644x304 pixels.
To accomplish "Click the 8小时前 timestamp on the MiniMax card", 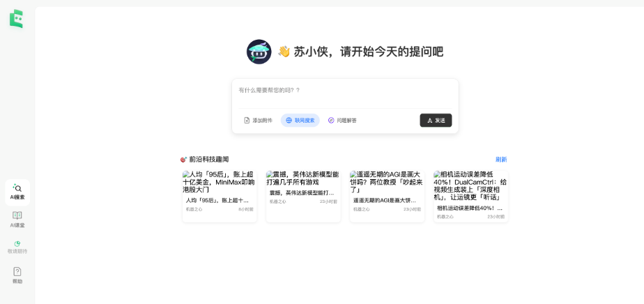I will point(245,209).
